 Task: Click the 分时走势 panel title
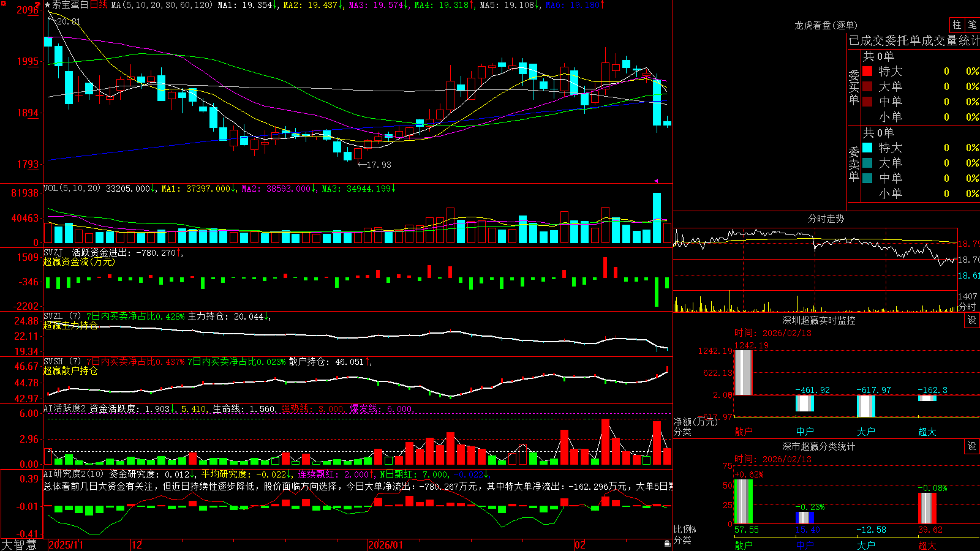(x=826, y=219)
